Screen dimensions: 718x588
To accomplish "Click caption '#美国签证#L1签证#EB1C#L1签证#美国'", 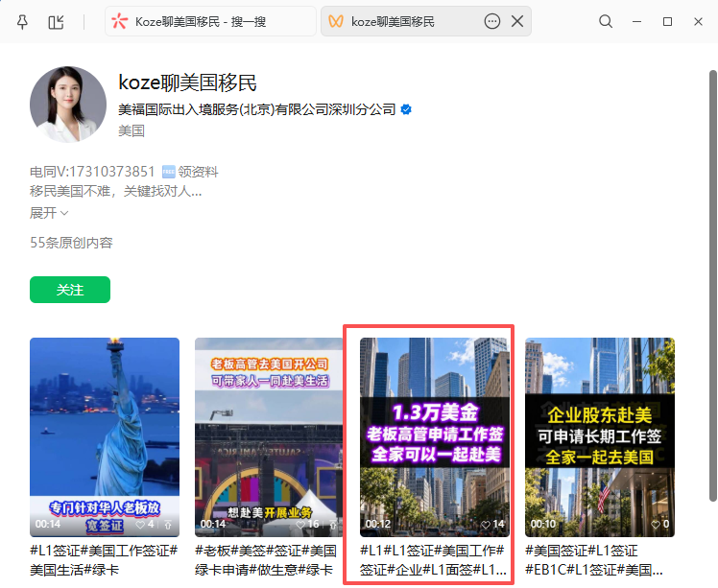I will coord(594,560).
